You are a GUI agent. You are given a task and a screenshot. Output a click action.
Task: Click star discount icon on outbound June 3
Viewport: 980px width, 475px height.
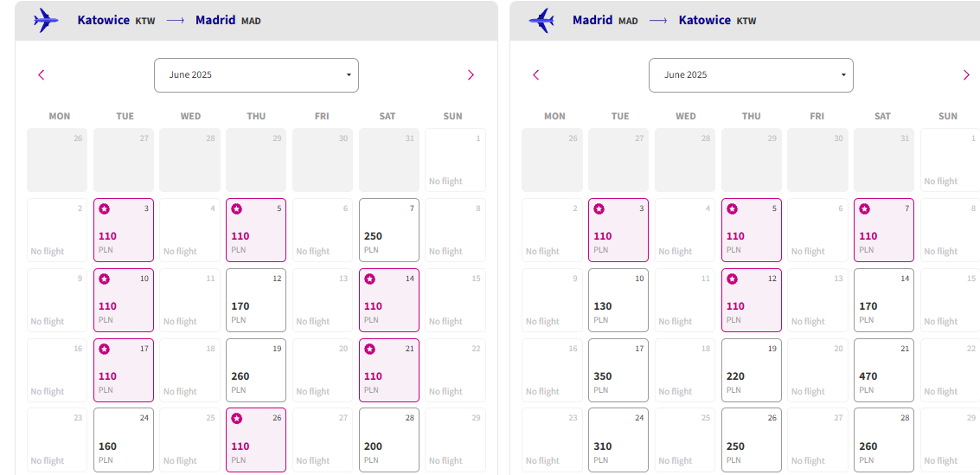point(105,209)
